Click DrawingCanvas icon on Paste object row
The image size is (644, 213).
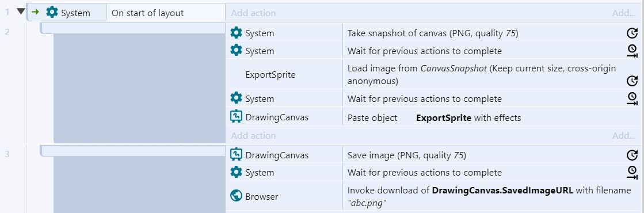(x=236, y=117)
